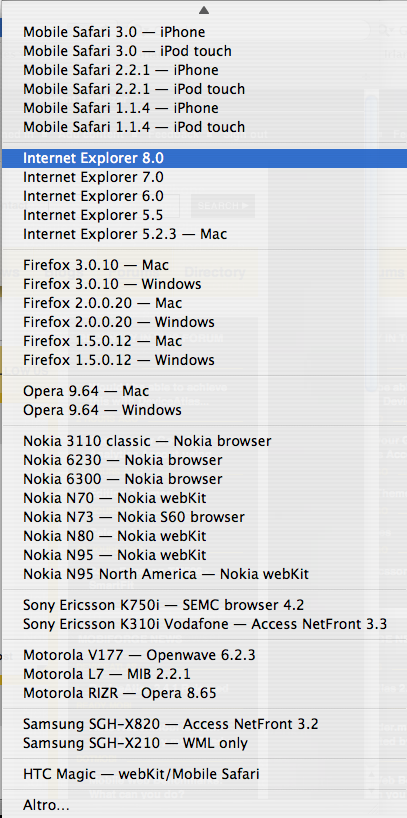Select Sony Ericsson K310i Vodafone entry

pyautogui.click(x=204, y=624)
